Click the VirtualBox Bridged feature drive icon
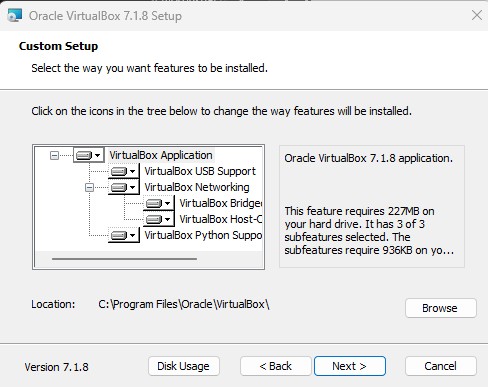488x387 pixels. click(158, 203)
